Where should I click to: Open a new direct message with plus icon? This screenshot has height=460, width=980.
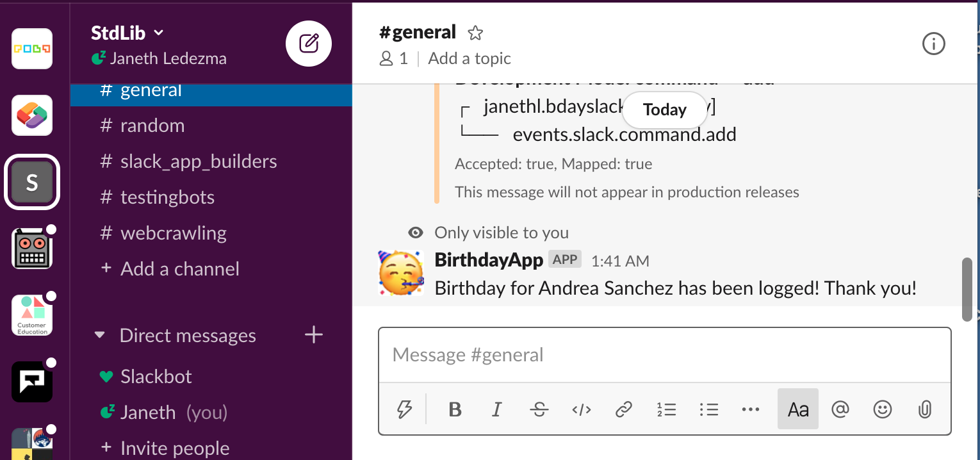coord(313,334)
